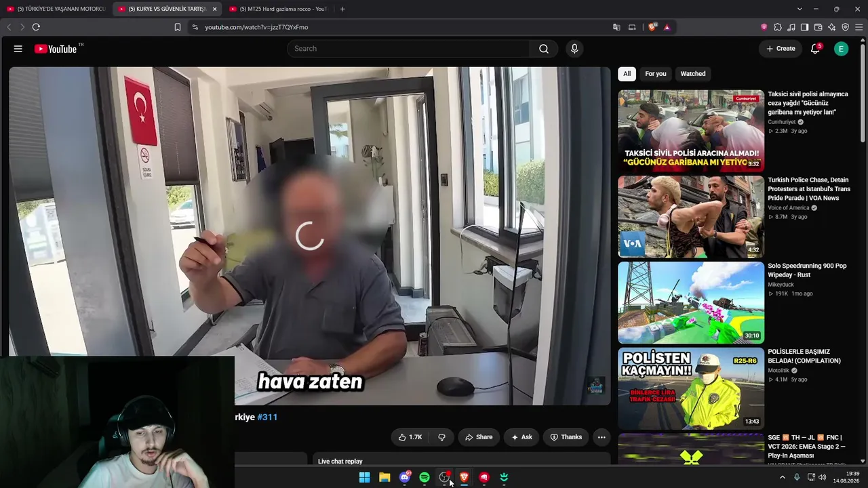Select the For you filter chip
This screenshot has width=868, height=488.
point(656,74)
